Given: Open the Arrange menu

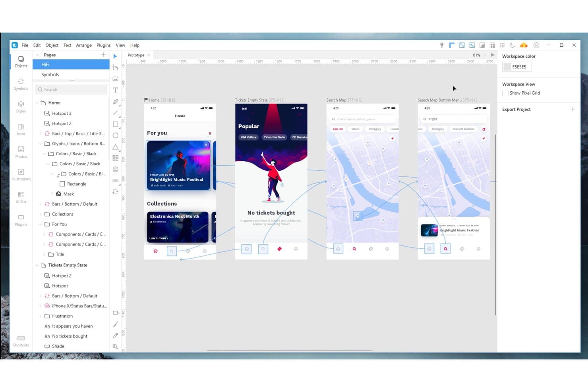Looking at the screenshot, I should [x=84, y=45].
